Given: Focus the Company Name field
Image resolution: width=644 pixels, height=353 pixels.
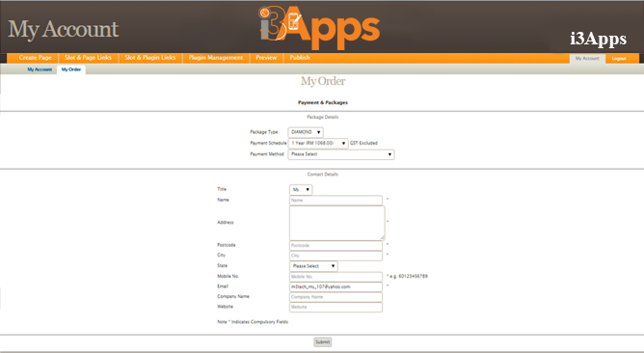Looking at the screenshot, I should (x=335, y=297).
